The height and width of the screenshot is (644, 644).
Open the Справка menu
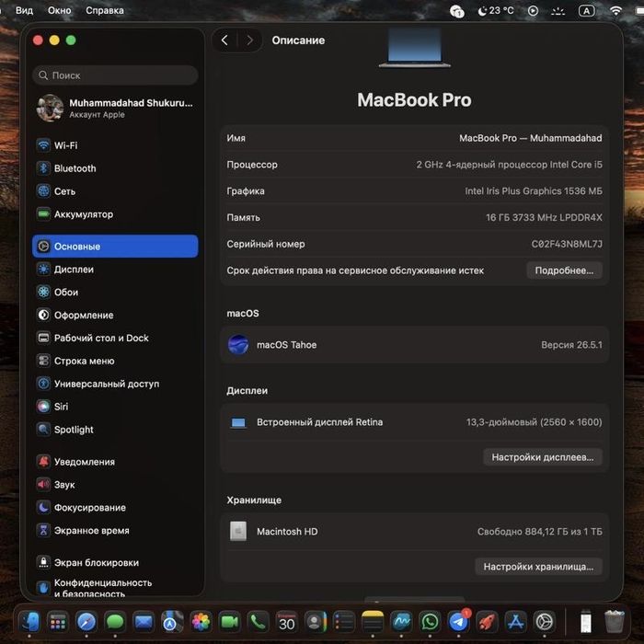104,10
